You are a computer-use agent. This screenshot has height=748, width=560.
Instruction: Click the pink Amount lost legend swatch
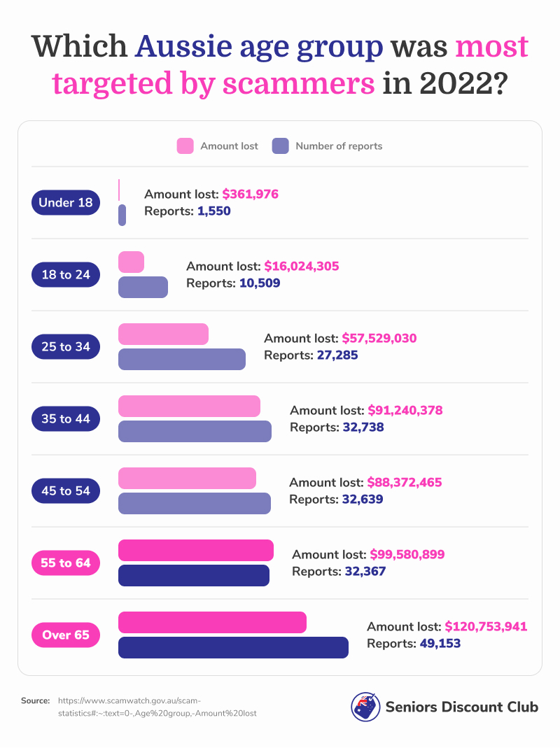point(185,146)
